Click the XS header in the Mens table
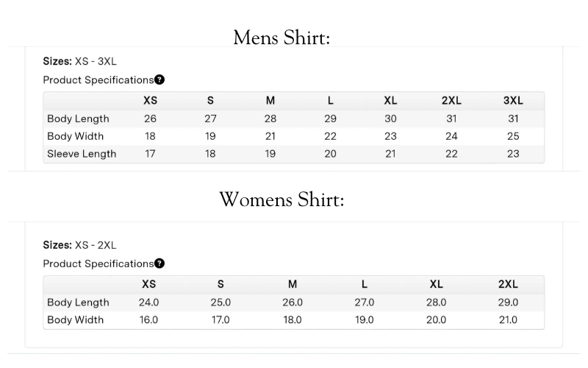Image resolution: width=588 pixels, height=368 pixels. (x=150, y=101)
